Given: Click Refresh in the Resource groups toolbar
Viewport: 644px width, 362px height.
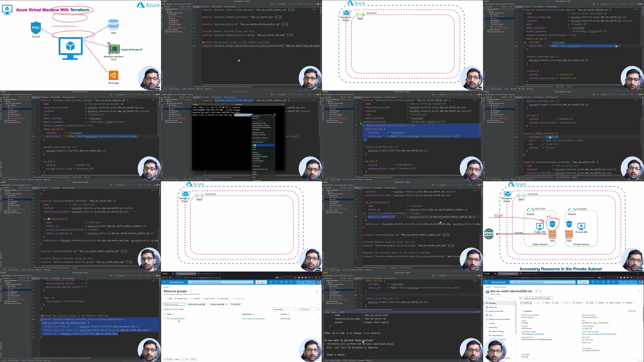Looking at the screenshot, I should click(x=196, y=298).
